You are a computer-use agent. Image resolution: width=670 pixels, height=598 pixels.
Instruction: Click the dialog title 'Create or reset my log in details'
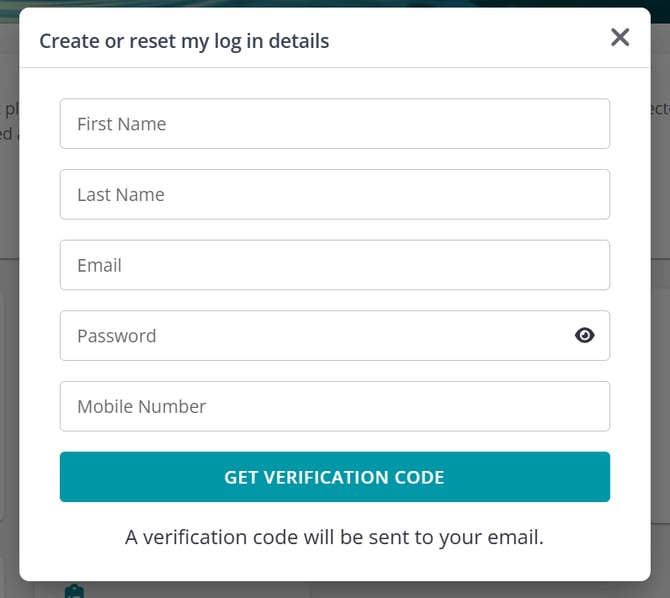(x=184, y=41)
